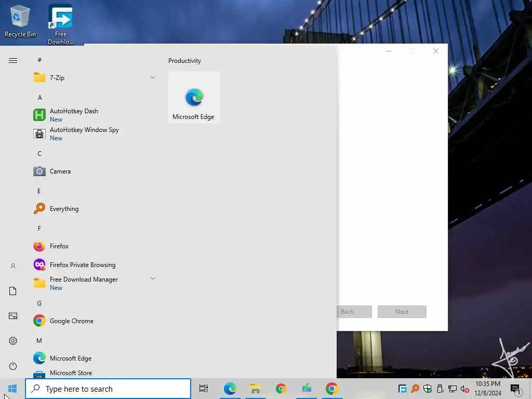Click the Microsoft Edge Productivity tile
Image resolution: width=532 pixels, height=399 pixels.
click(194, 97)
